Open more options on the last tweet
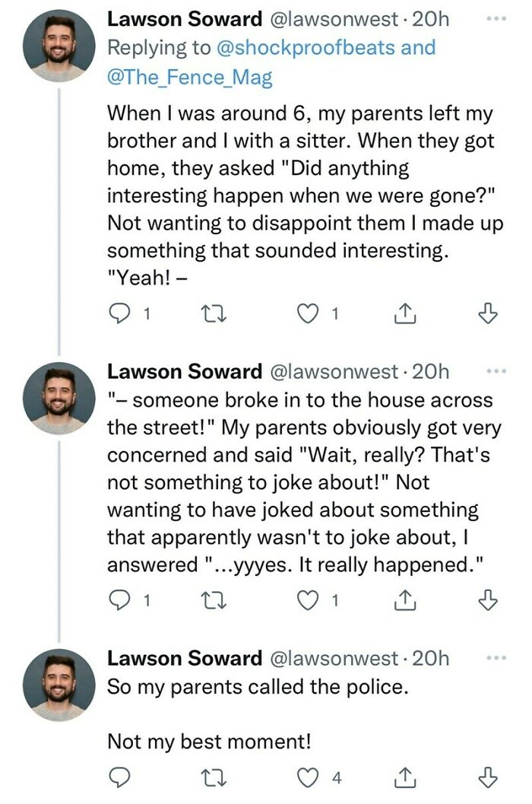This screenshot has width=532, height=804. (495, 658)
